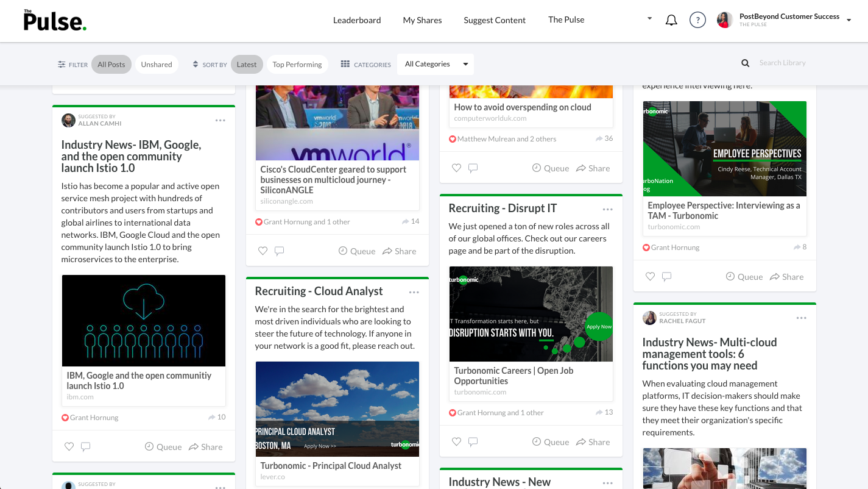
Task: Open comments on the Employee Perspective post
Action: (x=667, y=276)
